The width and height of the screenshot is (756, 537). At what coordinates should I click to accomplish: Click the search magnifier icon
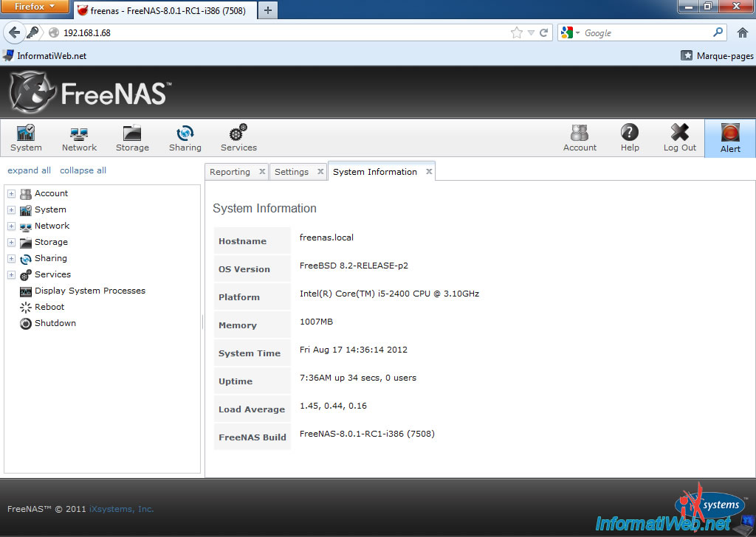tap(718, 32)
